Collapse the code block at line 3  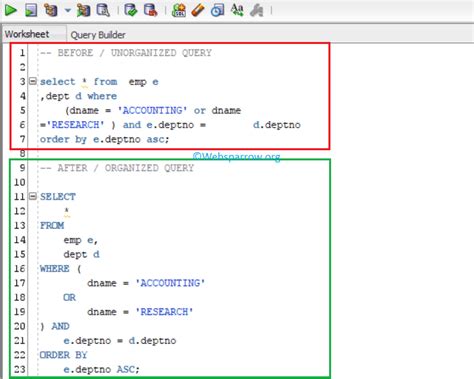coord(32,81)
